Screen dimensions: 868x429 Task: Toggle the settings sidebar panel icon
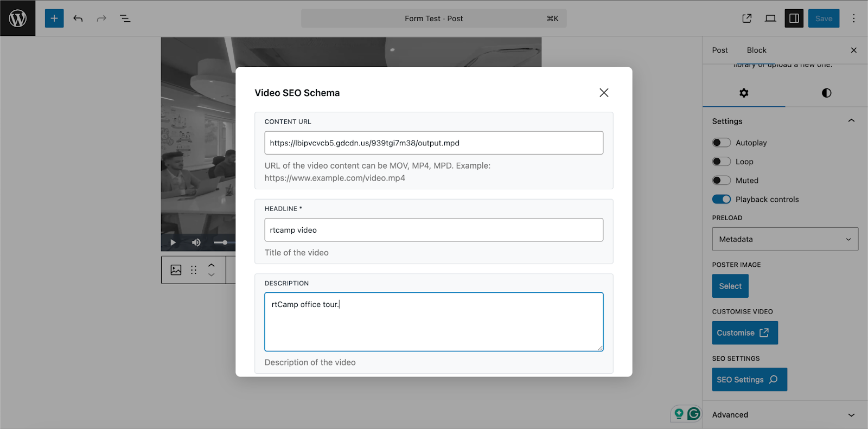[x=794, y=18]
